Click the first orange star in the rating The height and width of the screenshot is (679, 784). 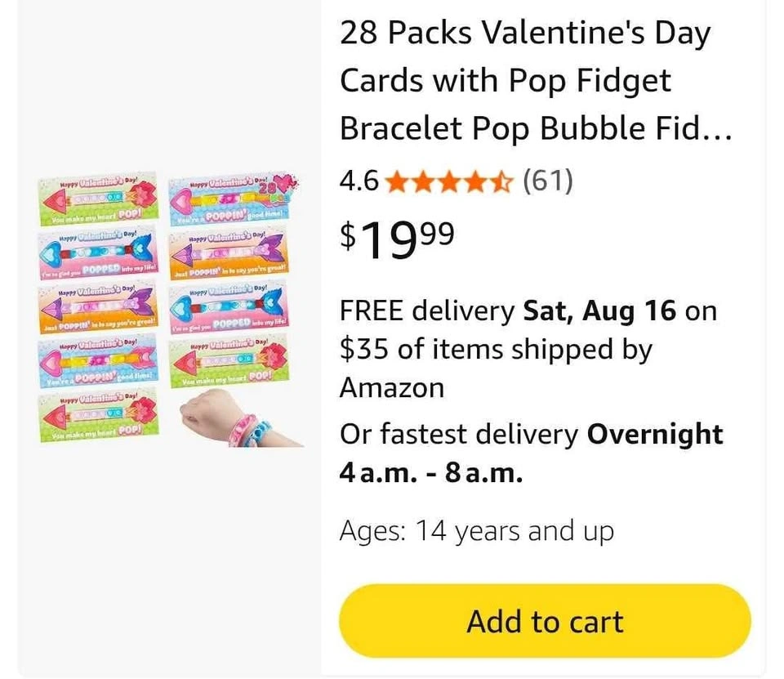(x=395, y=181)
